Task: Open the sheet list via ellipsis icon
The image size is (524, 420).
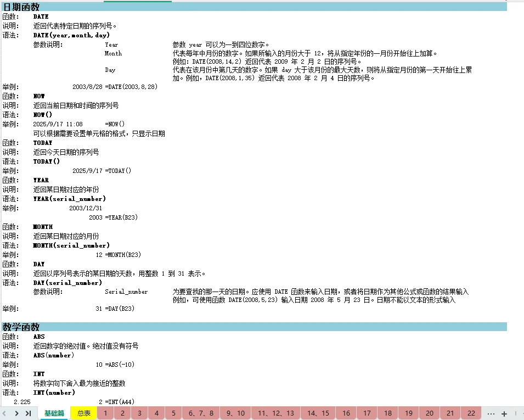Action: coord(491,413)
